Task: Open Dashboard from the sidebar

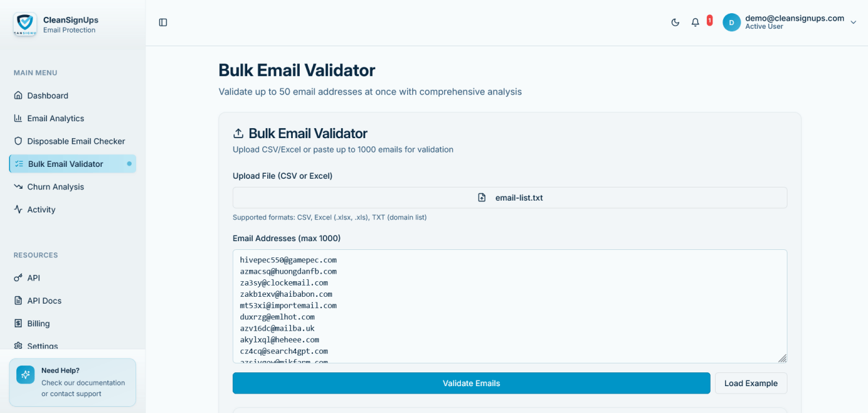Action: [x=47, y=96]
